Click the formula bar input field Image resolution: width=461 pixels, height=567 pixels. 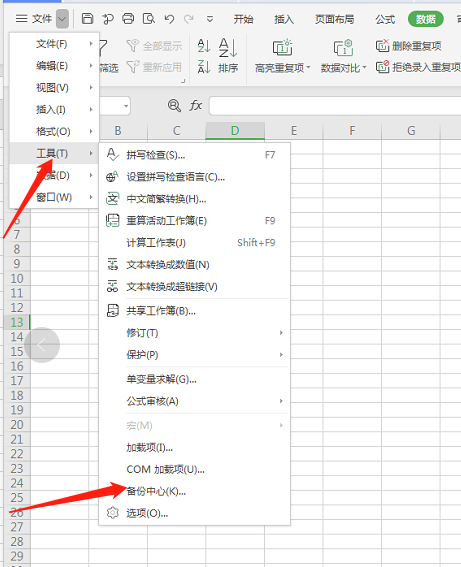tap(335, 106)
